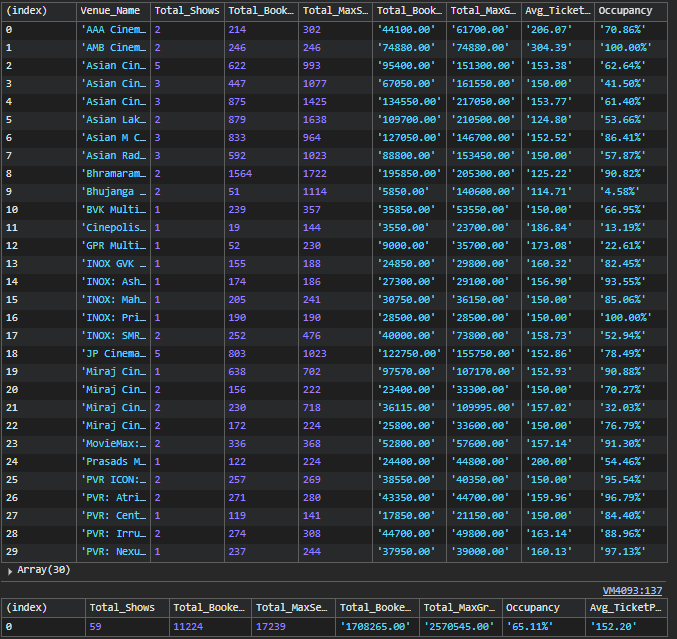Screen dimensions: 677x639
Task: Click the '195850.00' booked gross value
Action: coord(409,174)
